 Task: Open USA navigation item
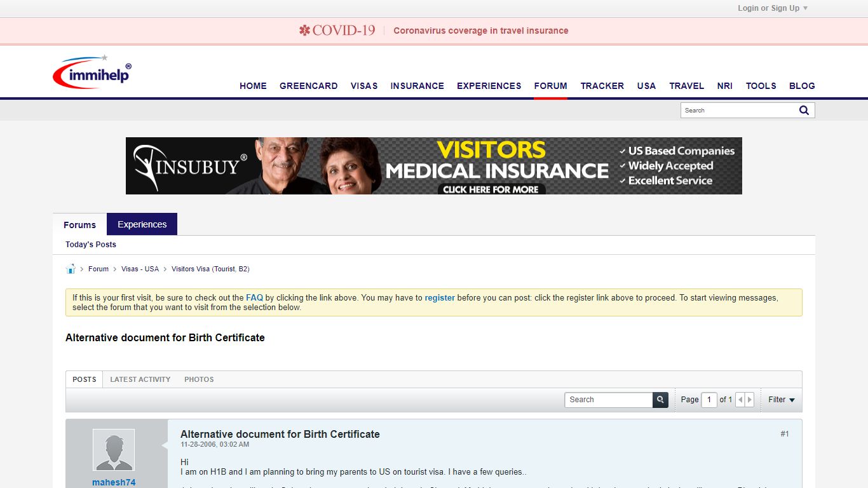tap(646, 86)
